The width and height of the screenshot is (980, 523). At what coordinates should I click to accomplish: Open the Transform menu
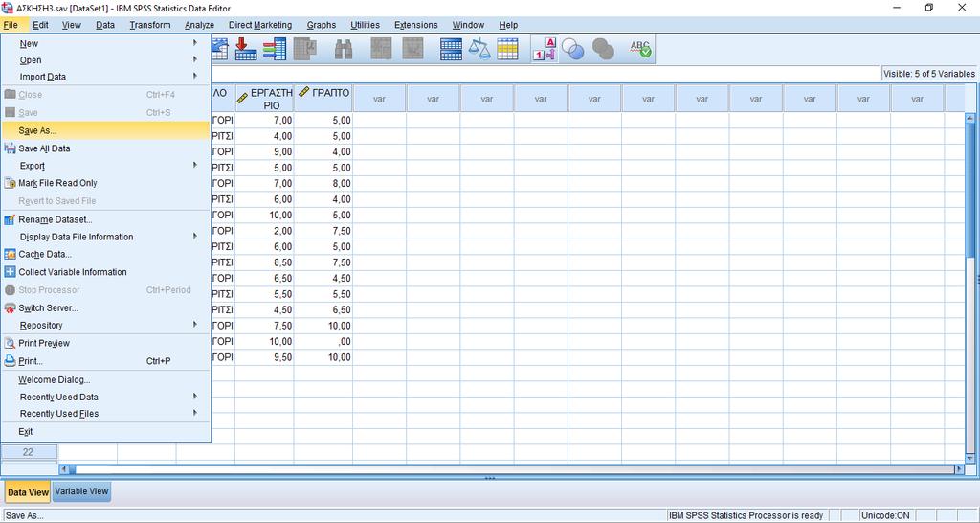150,25
